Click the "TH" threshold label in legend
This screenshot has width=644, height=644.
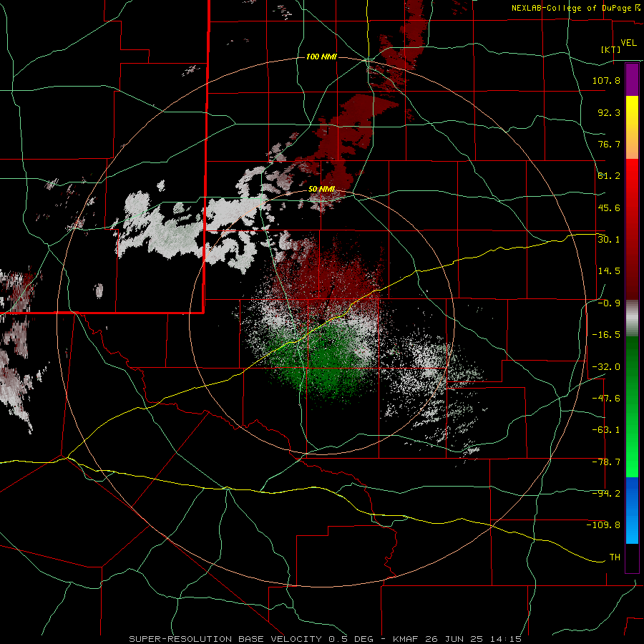(615, 557)
